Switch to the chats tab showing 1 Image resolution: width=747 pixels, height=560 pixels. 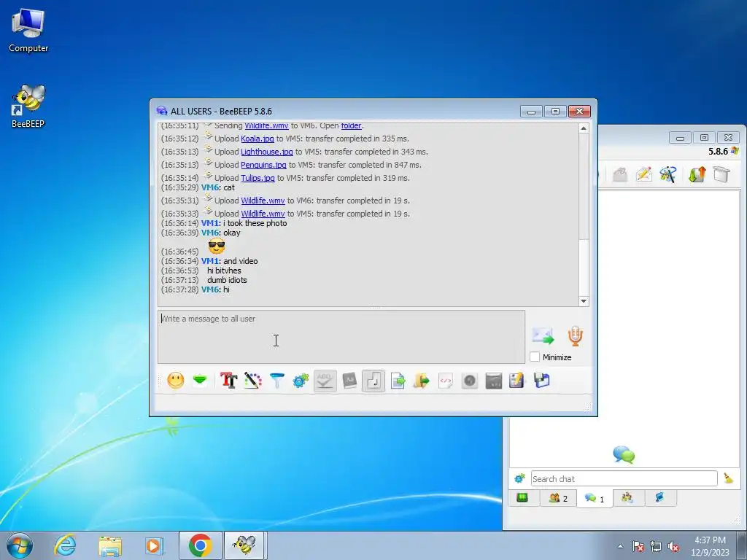pos(595,499)
